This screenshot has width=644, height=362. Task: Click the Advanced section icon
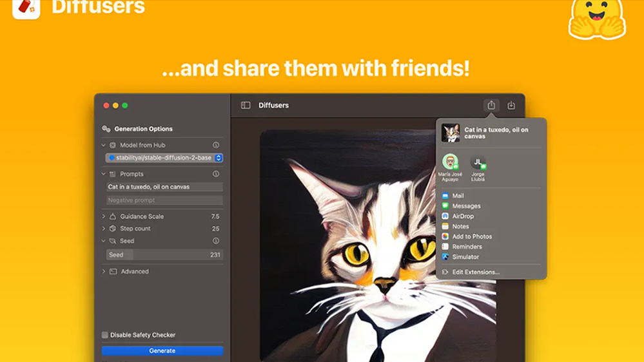tap(113, 271)
